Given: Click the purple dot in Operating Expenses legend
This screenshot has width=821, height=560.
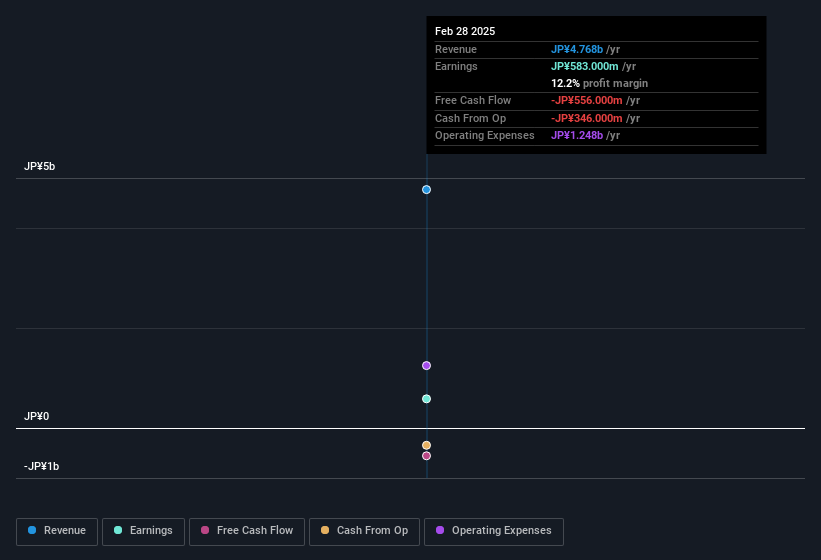Looking at the screenshot, I should coord(440,530).
